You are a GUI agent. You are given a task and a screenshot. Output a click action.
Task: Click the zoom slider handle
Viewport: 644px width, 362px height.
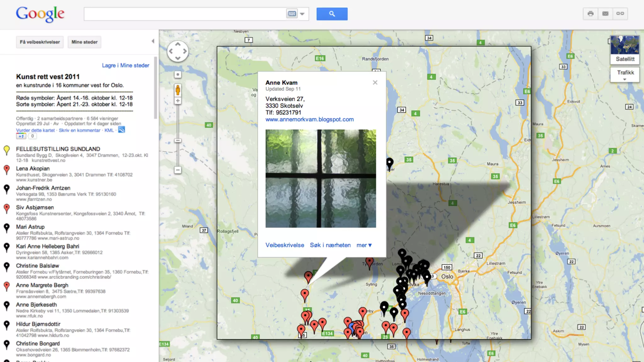178,140
